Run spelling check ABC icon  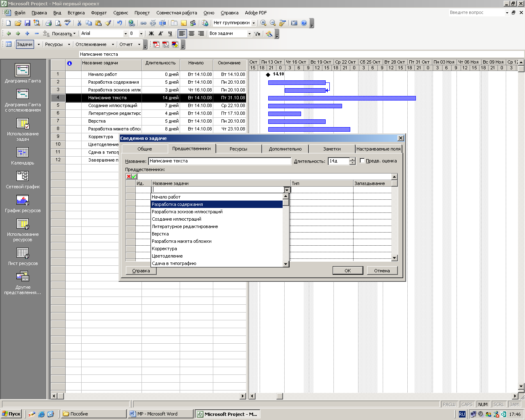pyautogui.click(x=68, y=23)
